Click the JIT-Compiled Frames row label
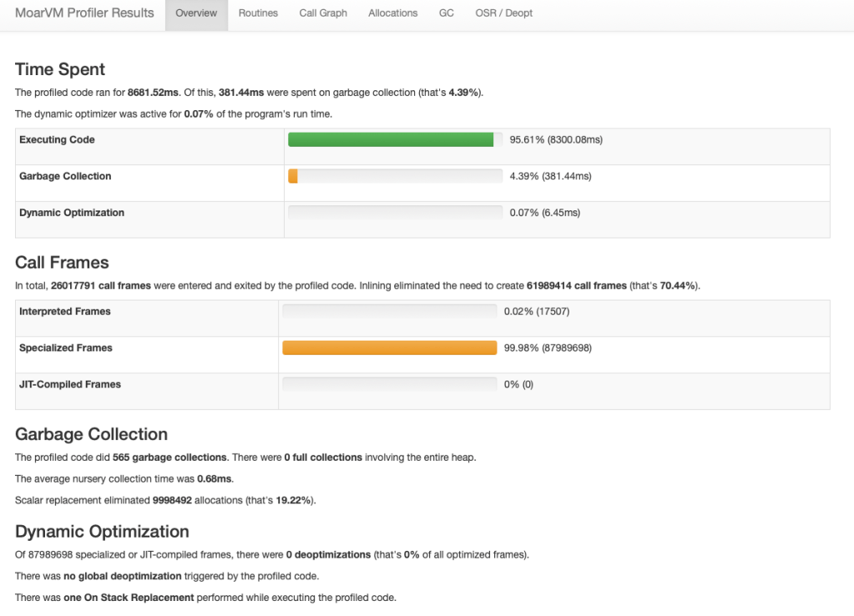854x616 pixels. tap(69, 385)
